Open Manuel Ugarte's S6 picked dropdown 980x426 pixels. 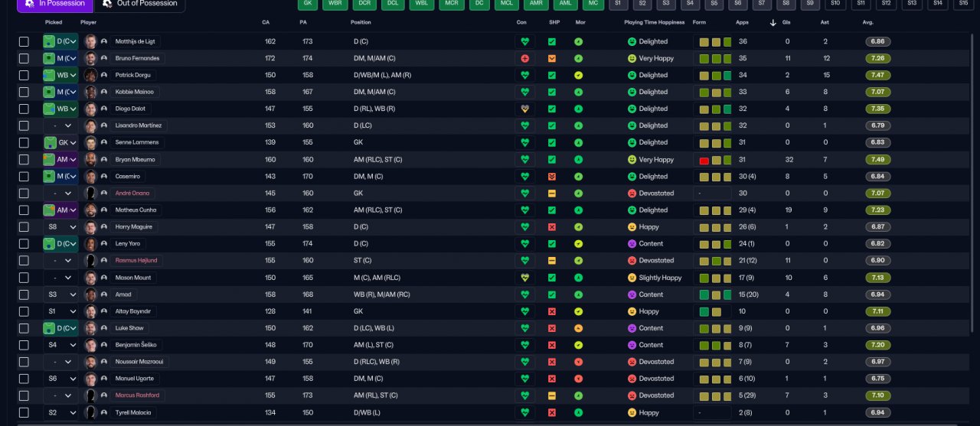tap(60, 379)
